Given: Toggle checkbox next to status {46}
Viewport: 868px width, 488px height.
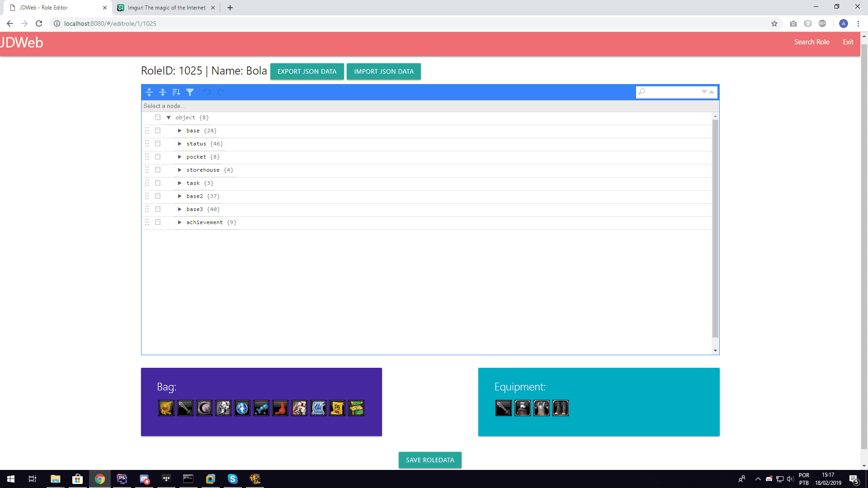Looking at the screenshot, I should 158,144.
